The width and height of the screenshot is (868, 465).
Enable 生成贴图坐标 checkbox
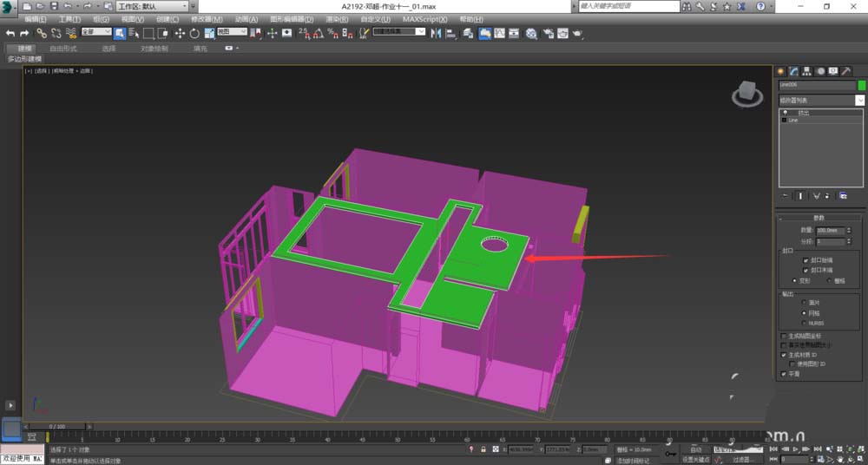(783, 336)
